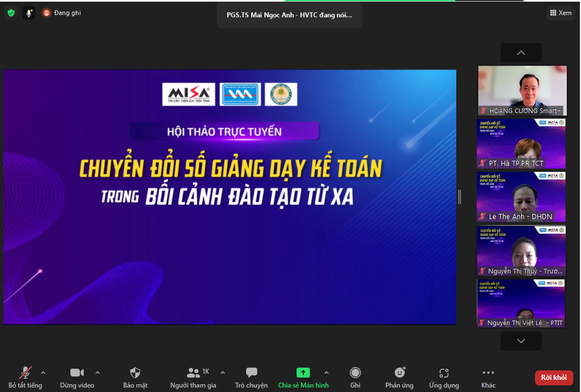The image size is (581, 392).
Task: Select HOÀNG CƯƠNG participant video thumbnail
Action: (x=521, y=90)
